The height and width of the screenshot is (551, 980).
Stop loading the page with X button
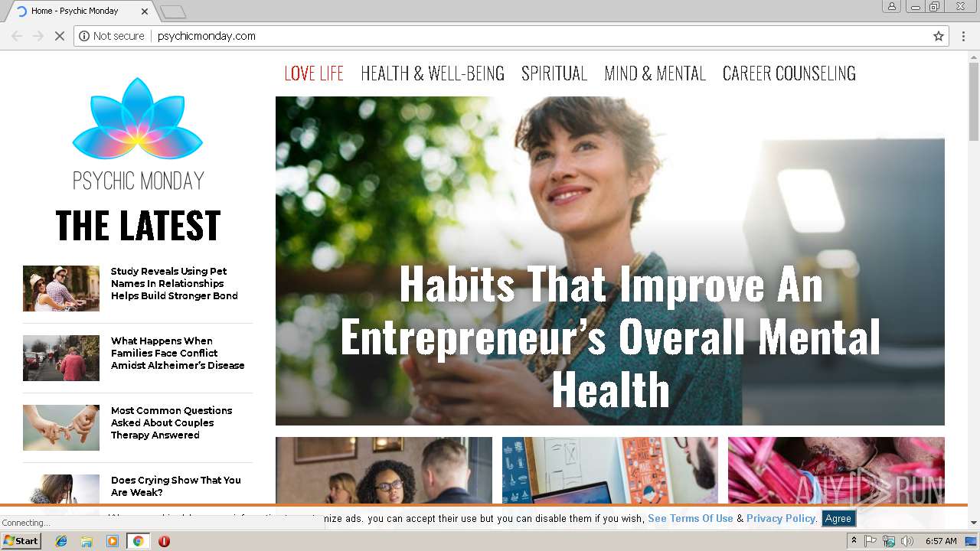click(59, 36)
